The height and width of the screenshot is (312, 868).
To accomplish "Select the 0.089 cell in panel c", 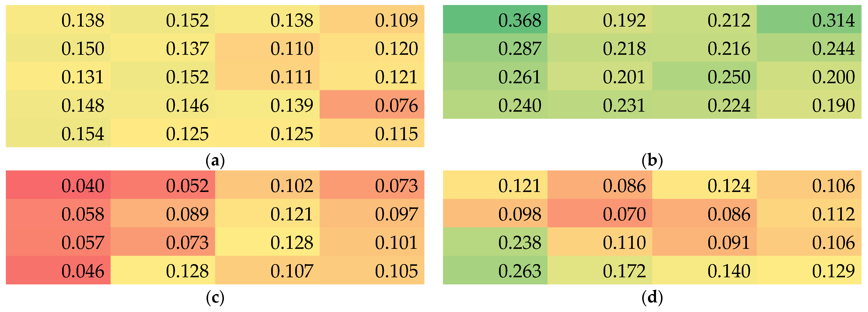I will point(163,213).
